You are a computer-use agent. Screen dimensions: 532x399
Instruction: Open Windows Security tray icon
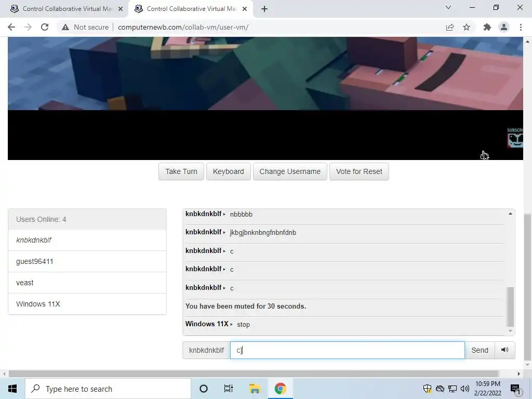[x=428, y=389]
